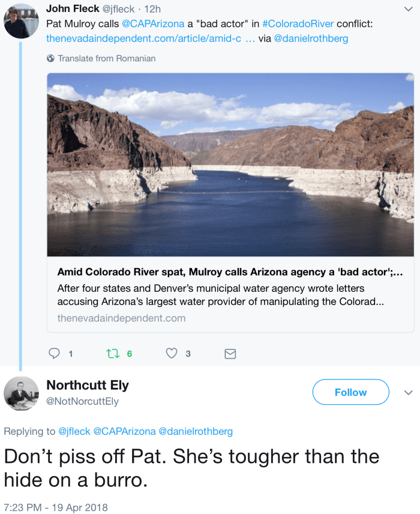Open more options chevron beside Follow
This screenshot has width=420, height=514.
(x=409, y=392)
